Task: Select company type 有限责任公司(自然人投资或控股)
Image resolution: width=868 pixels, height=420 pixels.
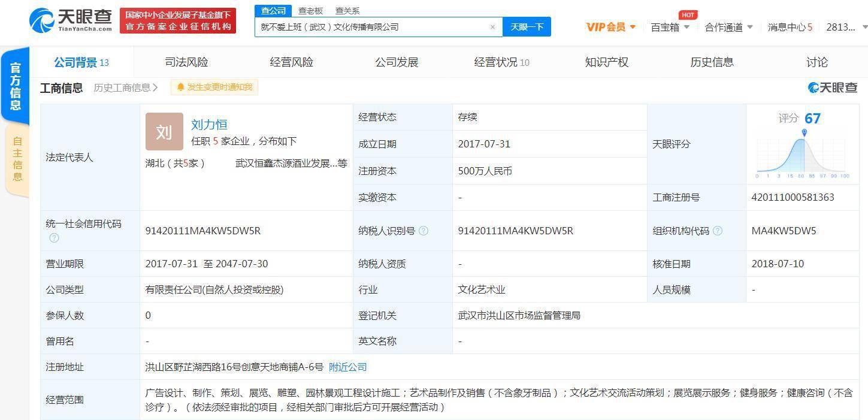Action: (x=214, y=289)
